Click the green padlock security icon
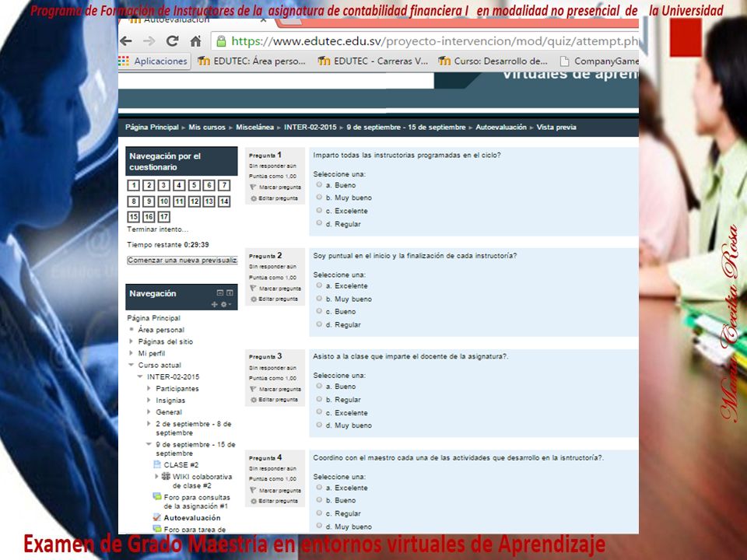747x560 pixels. coord(221,41)
